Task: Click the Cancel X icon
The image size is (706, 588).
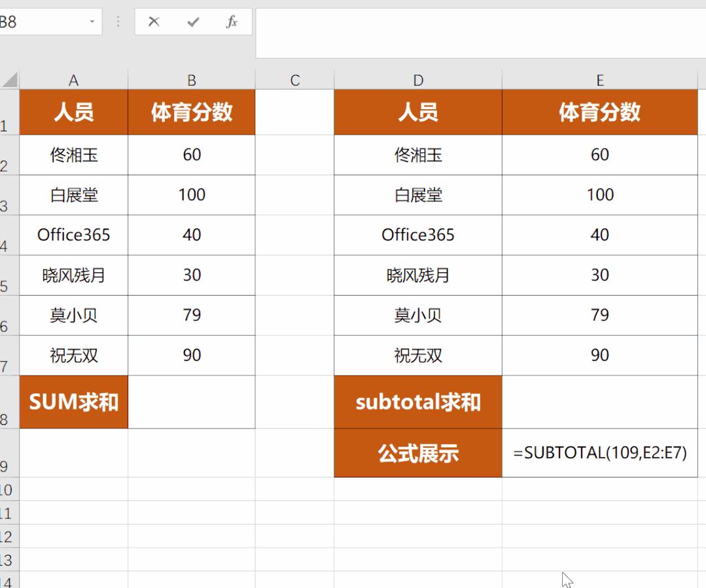Action: (x=153, y=21)
